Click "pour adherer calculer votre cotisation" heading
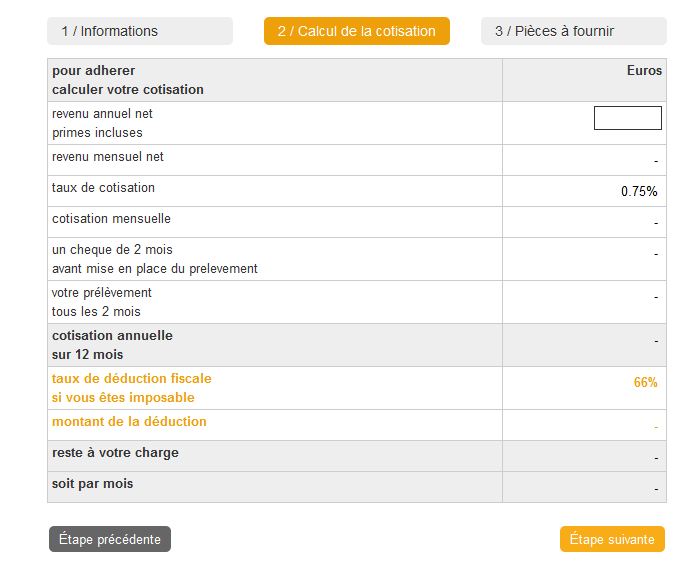Screen dimensions: 681x570 point(128,80)
